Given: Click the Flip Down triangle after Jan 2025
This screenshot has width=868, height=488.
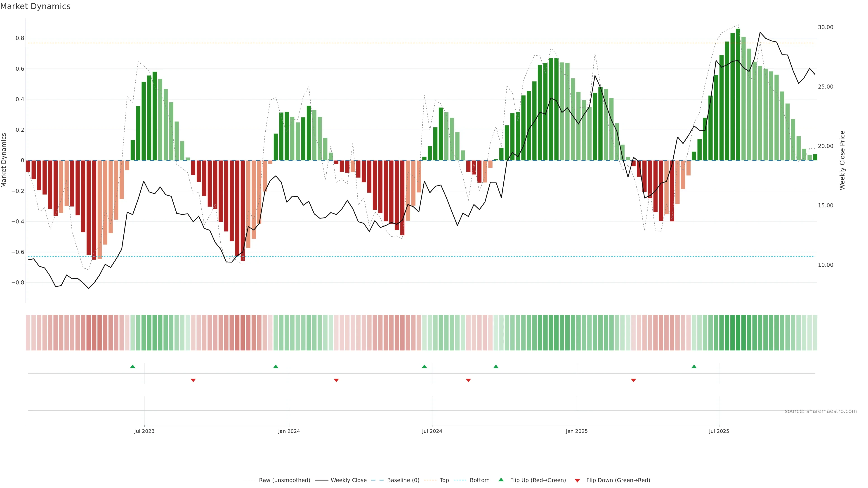Looking at the screenshot, I should pyautogui.click(x=633, y=380).
